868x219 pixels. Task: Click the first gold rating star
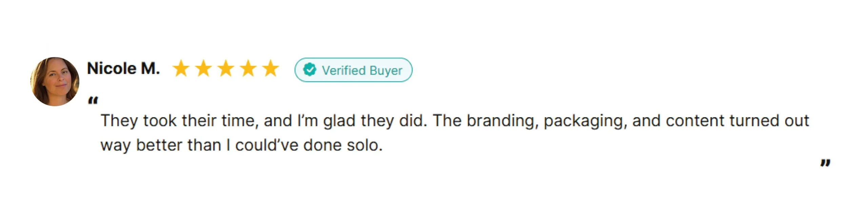181,69
